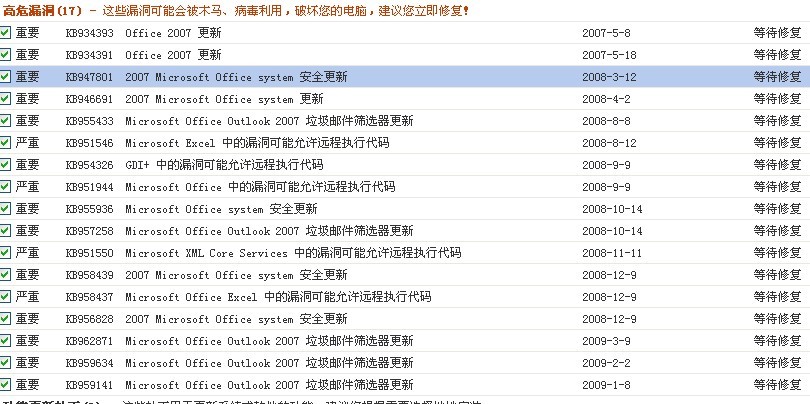Toggle checkbox in the KB957258 row

[x=5, y=230]
